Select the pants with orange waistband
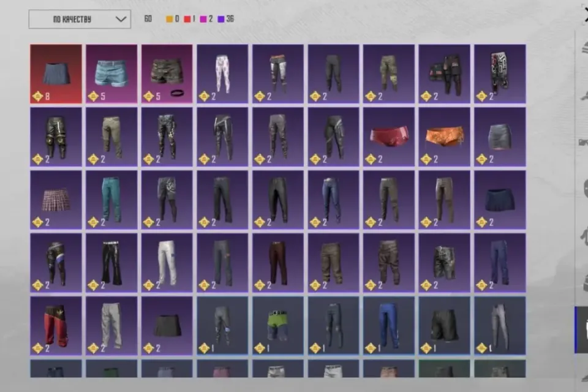Image resolution: width=588 pixels, height=392 pixels. (x=278, y=73)
